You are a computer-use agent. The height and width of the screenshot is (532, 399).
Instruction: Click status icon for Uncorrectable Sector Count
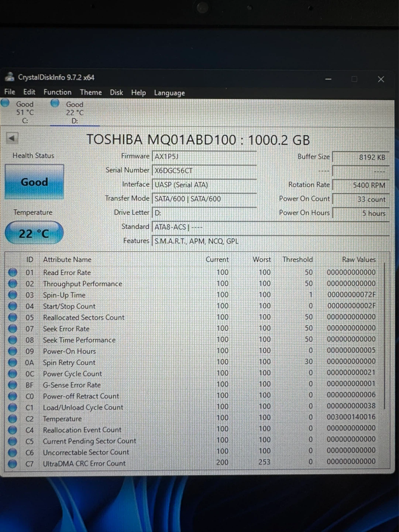(13, 452)
